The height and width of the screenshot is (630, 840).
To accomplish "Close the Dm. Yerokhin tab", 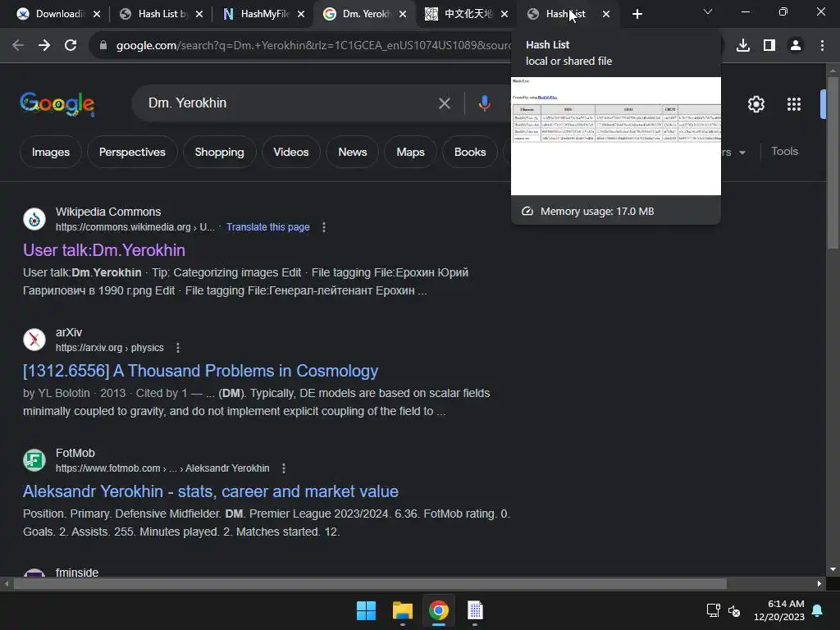I will point(403,14).
